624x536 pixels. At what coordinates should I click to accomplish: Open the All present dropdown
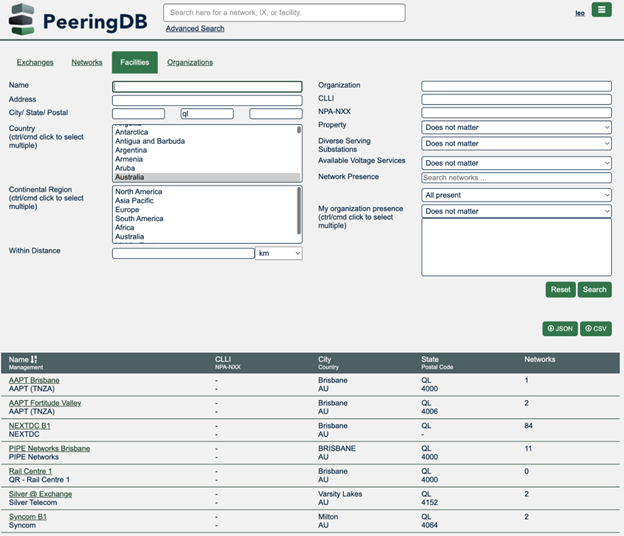[x=516, y=195]
